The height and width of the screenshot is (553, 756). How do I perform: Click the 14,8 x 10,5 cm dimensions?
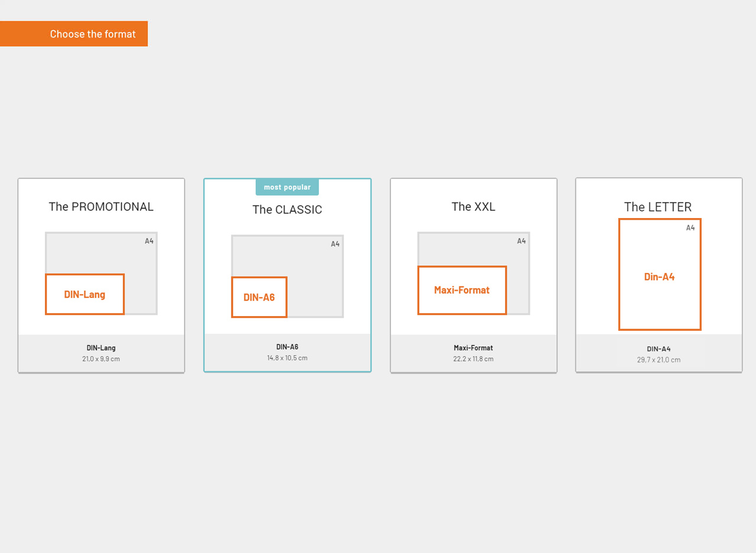(x=287, y=358)
